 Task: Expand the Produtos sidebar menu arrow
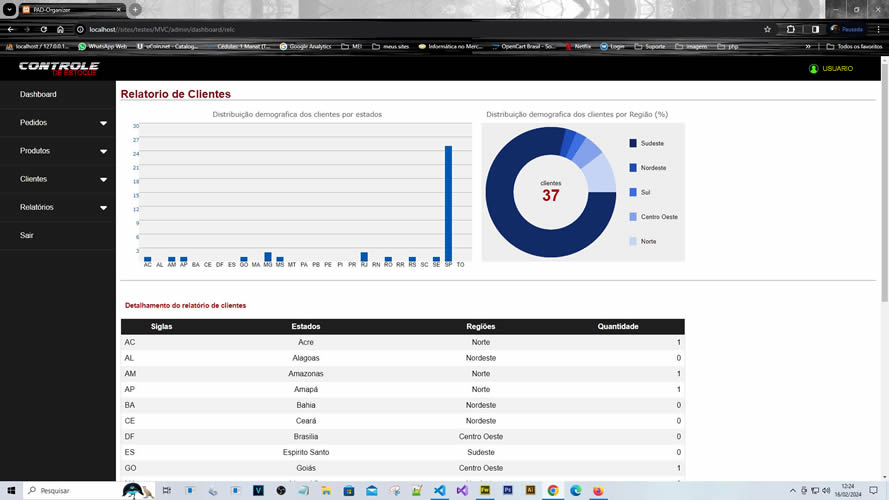coord(103,151)
